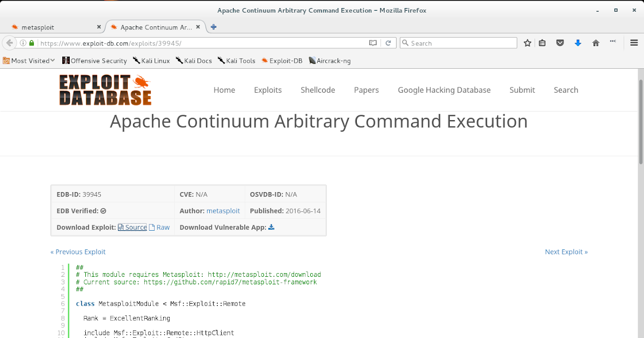Open Shellcode in the site navigation
Image resolution: width=644 pixels, height=338 pixels.
point(318,90)
